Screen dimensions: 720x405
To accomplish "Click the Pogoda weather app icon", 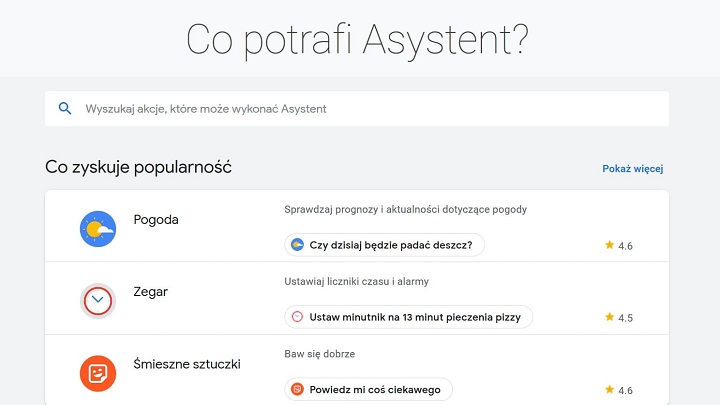I will tap(98, 229).
